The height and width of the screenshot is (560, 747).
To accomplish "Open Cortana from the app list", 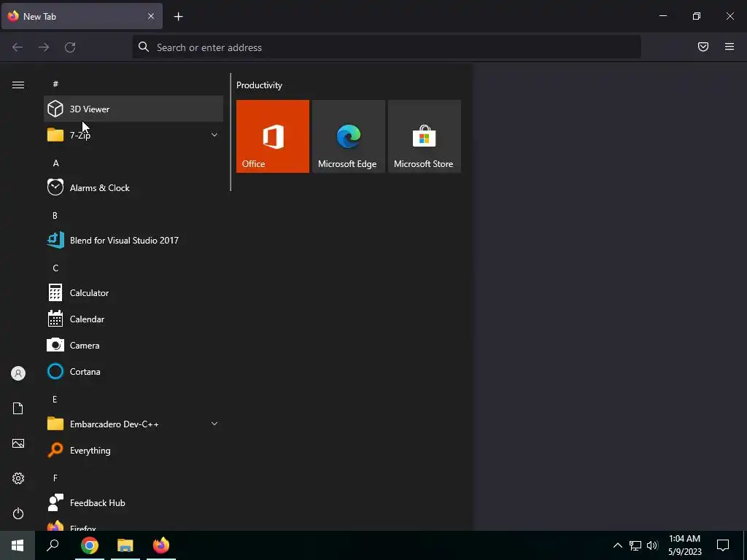I will click(133, 371).
